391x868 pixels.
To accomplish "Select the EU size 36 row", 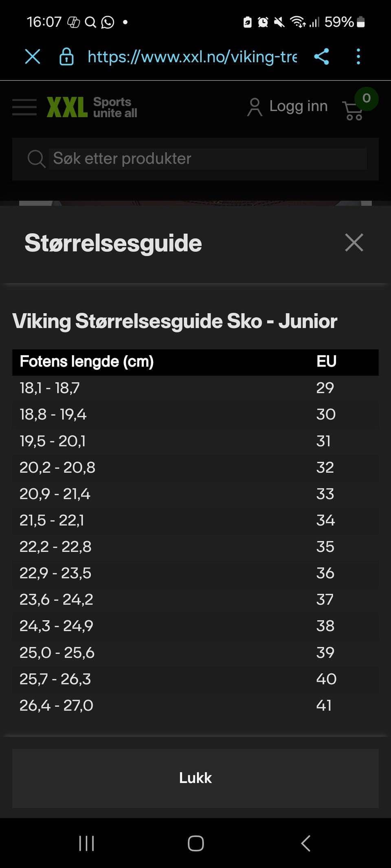I will tap(195, 573).
